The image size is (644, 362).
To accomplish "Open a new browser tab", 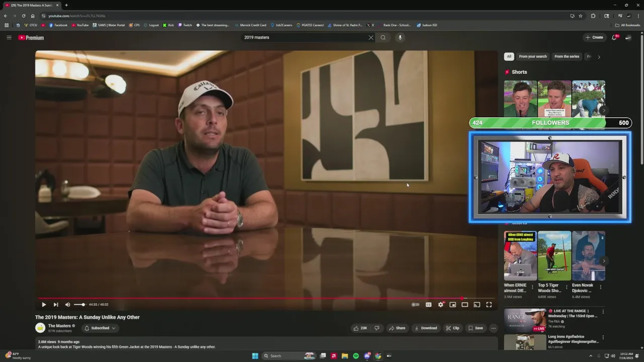I will click(66, 5).
